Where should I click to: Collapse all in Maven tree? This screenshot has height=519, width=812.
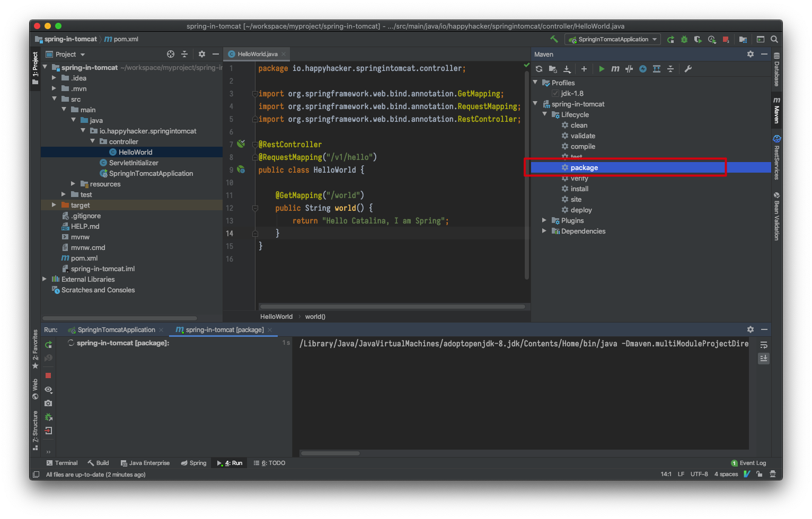pos(670,69)
